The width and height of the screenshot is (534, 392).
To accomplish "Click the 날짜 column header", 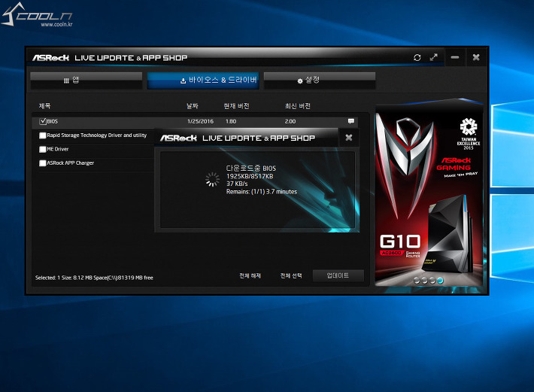I will [x=193, y=106].
